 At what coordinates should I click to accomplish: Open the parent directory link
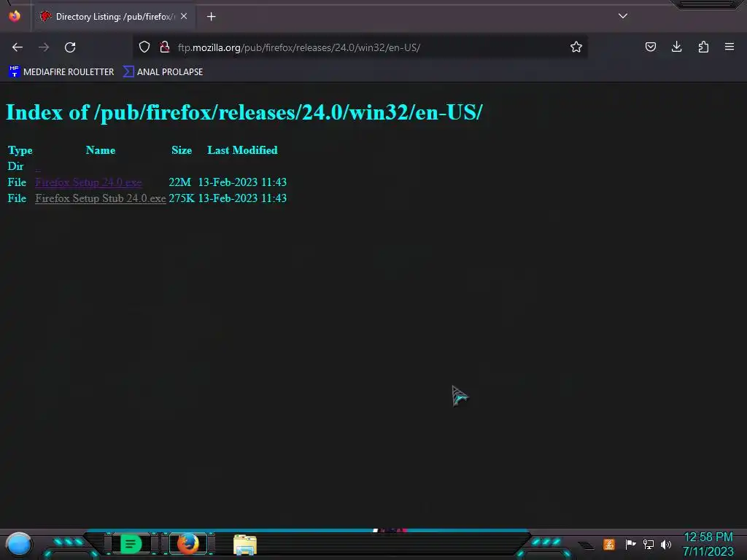pos(38,166)
